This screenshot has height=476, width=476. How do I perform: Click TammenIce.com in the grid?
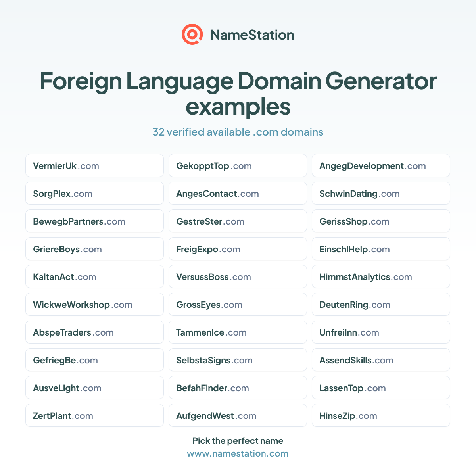(x=238, y=332)
